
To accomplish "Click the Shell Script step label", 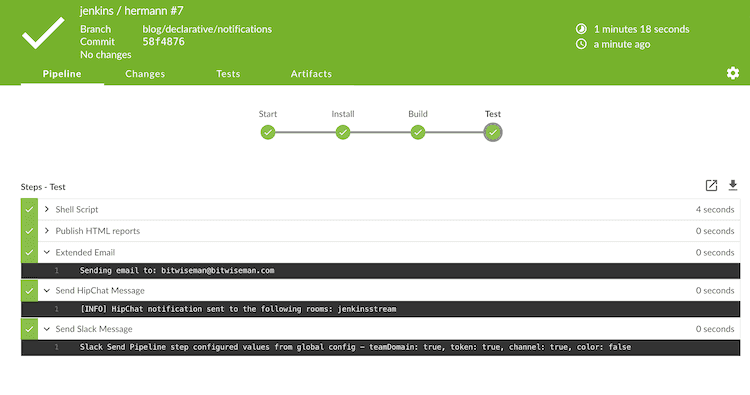I will [x=77, y=209].
